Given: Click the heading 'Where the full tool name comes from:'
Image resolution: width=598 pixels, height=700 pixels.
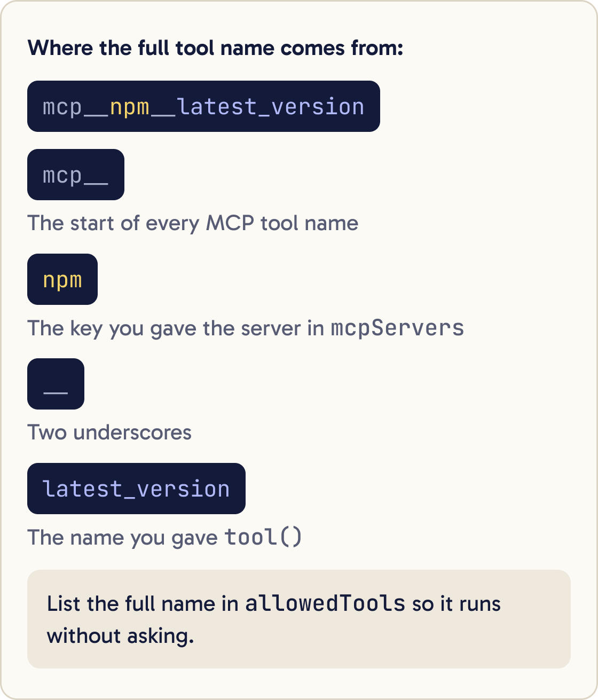Looking at the screenshot, I should point(215,49).
